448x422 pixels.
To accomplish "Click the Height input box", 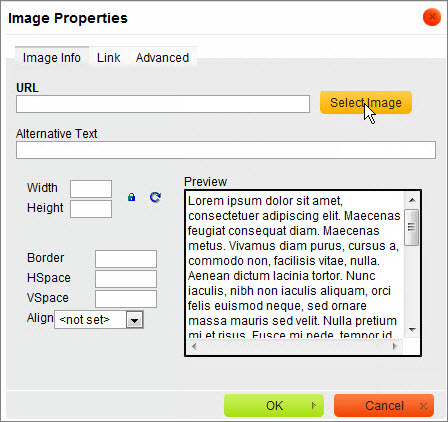I will [x=91, y=209].
